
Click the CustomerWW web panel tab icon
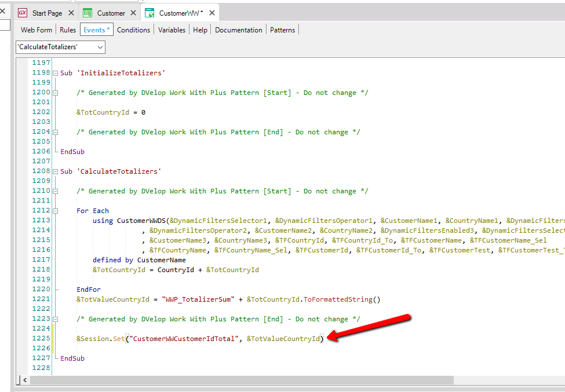point(150,13)
